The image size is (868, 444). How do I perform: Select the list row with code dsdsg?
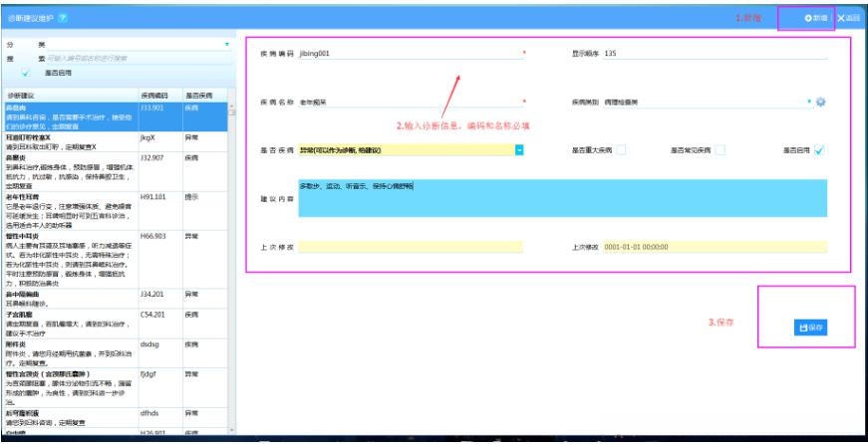coord(116,353)
